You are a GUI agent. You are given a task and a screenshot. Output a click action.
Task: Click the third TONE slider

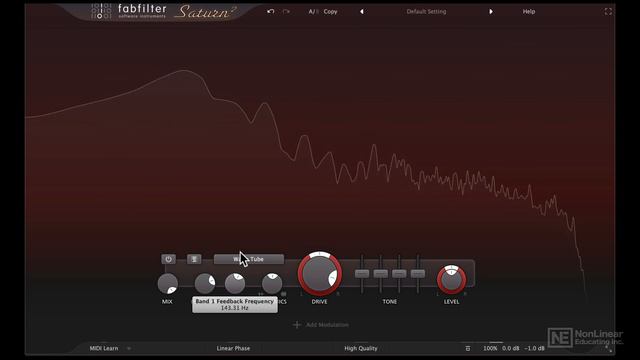399,273
